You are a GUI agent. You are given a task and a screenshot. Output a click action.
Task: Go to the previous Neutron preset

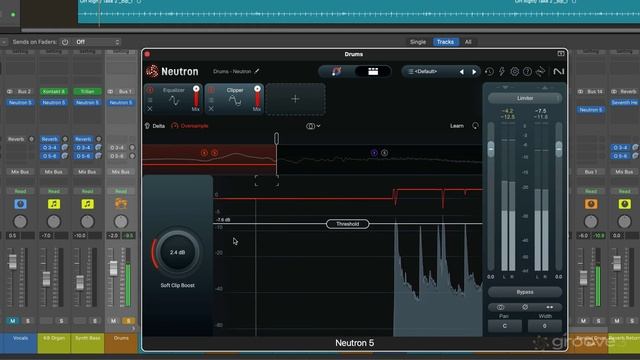tap(462, 72)
